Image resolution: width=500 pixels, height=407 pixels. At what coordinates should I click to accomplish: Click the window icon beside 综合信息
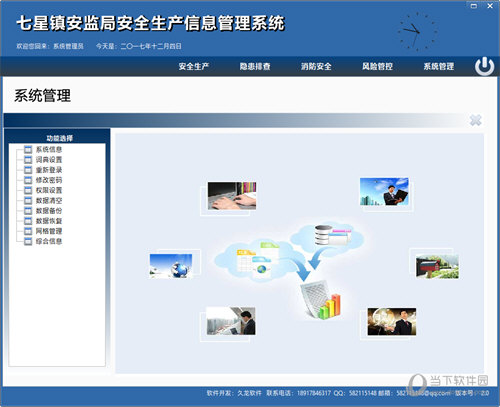[x=28, y=241]
